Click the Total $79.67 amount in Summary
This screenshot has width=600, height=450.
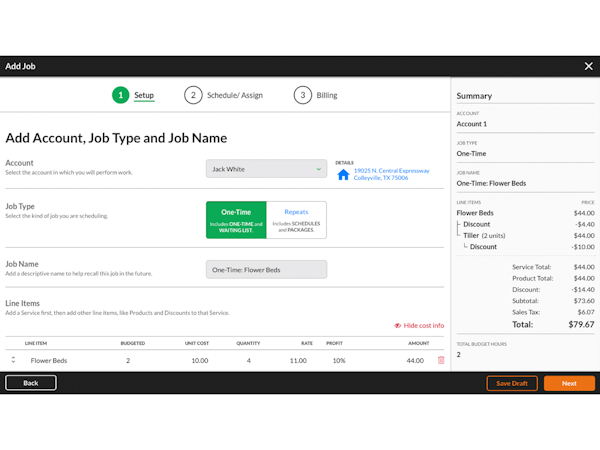[581, 324]
